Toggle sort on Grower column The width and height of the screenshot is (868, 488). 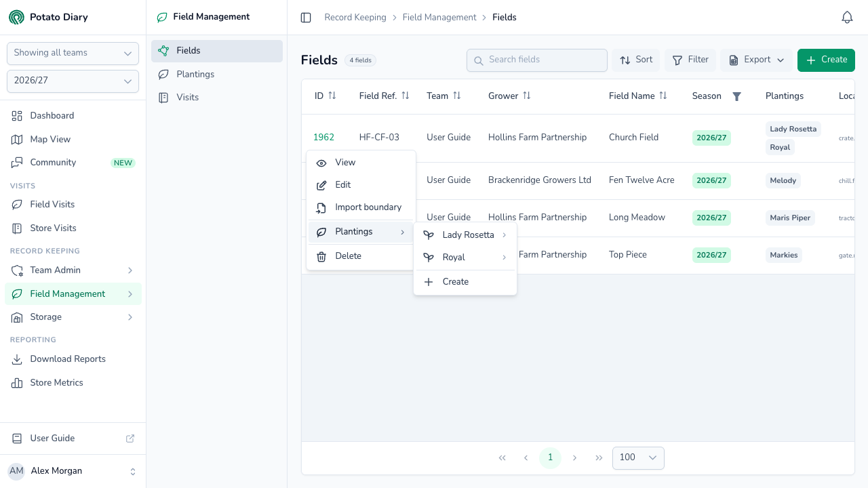[x=526, y=96]
